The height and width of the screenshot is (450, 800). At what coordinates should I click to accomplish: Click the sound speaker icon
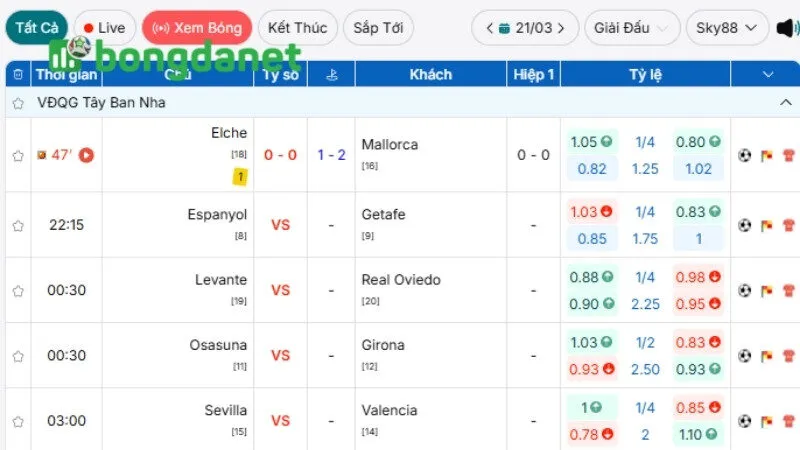tap(786, 28)
